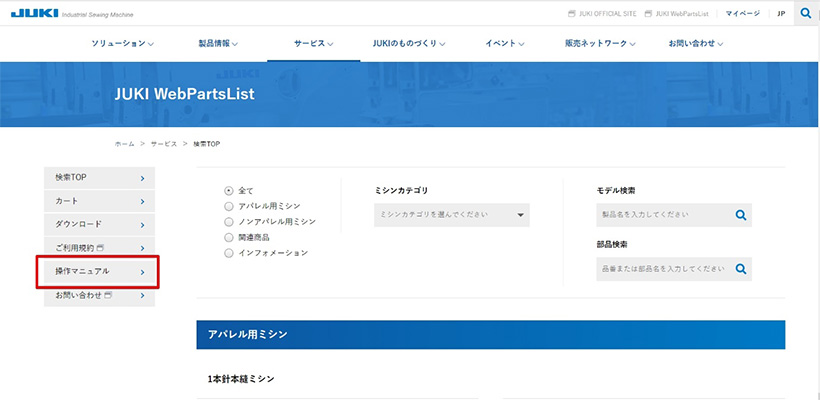Screen dimensions: 820x400
Task: Expand the top-nav お問い合わせ menu
Action: pyautogui.click(x=696, y=44)
